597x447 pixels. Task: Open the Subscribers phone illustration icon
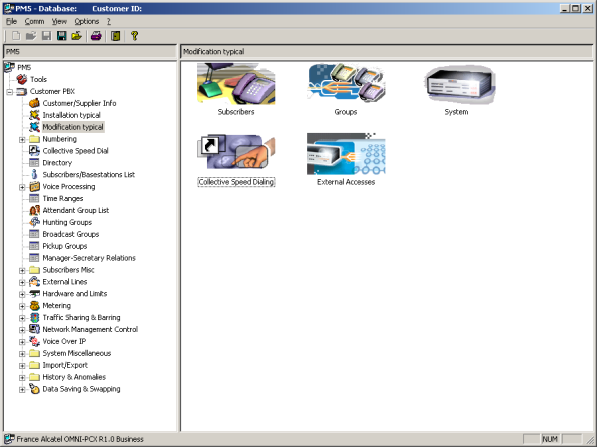[x=236, y=84]
